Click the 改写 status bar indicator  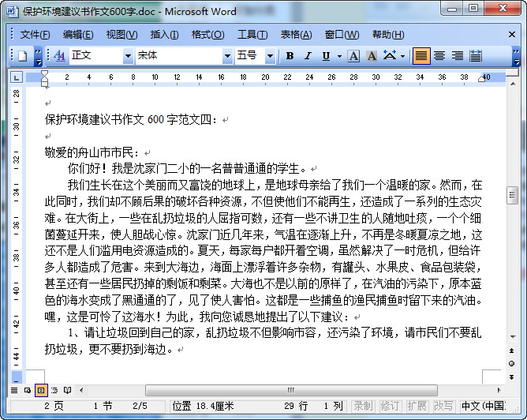click(443, 406)
